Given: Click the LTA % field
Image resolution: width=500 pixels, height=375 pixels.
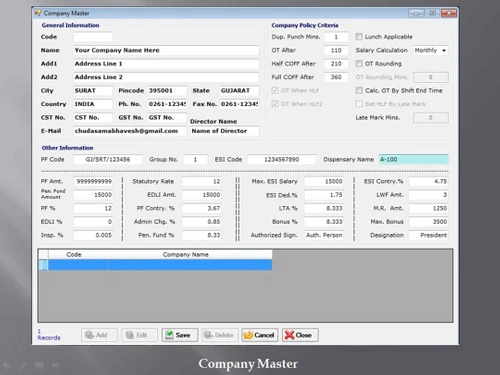Looking at the screenshot, I should click(324, 208).
